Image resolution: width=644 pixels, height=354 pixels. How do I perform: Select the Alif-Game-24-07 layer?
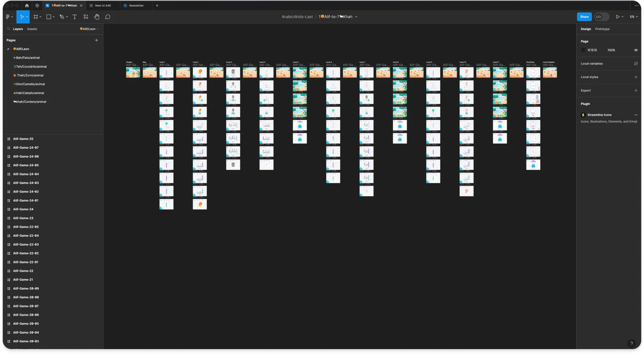click(x=26, y=148)
